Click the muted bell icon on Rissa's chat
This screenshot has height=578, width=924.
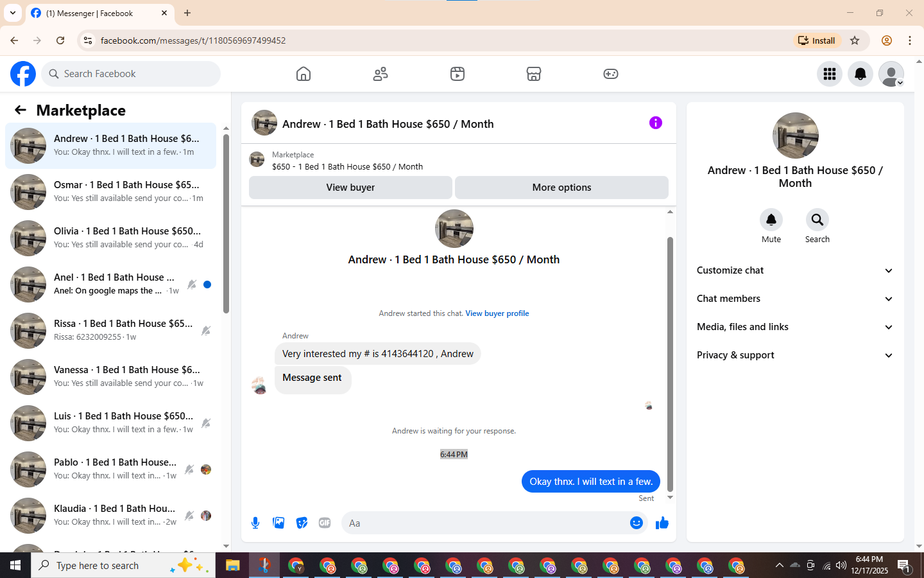[x=206, y=331]
